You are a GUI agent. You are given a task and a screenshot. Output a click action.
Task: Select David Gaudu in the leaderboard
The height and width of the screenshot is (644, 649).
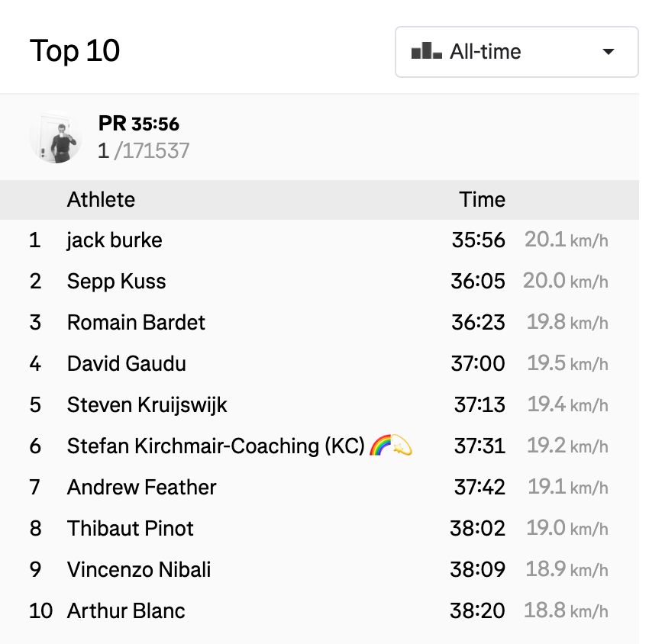(126, 363)
